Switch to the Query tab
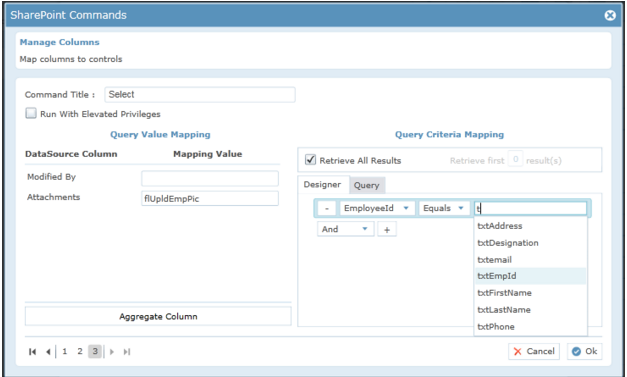The width and height of the screenshot is (627, 377). [x=367, y=185]
